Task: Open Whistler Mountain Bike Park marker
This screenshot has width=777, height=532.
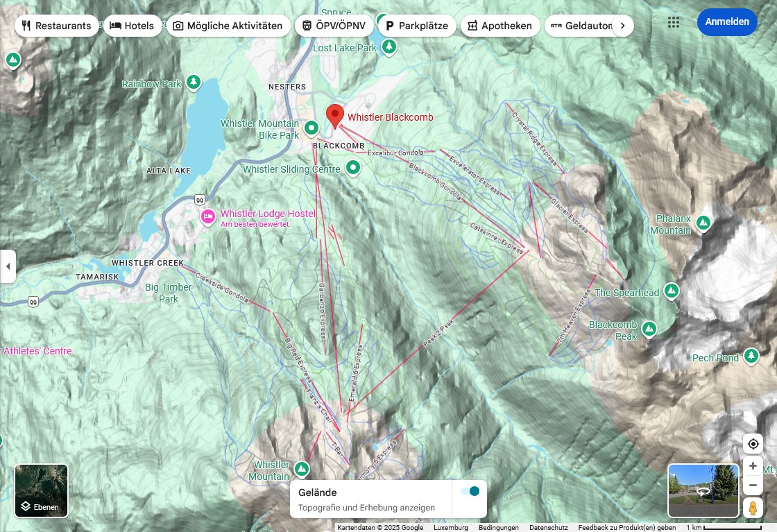Action: point(311,128)
